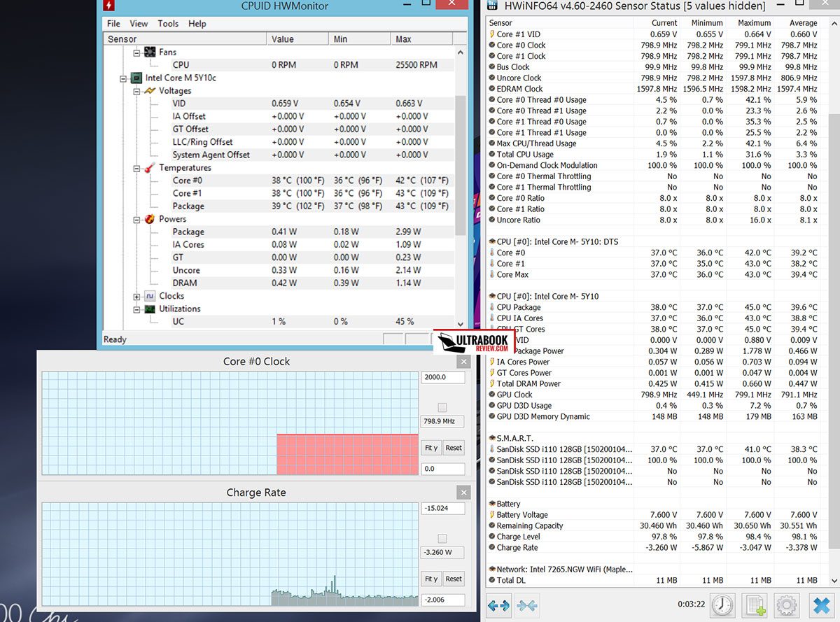840x622 pixels.
Task: Collapse the Fans tree node
Action: coord(136,52)
